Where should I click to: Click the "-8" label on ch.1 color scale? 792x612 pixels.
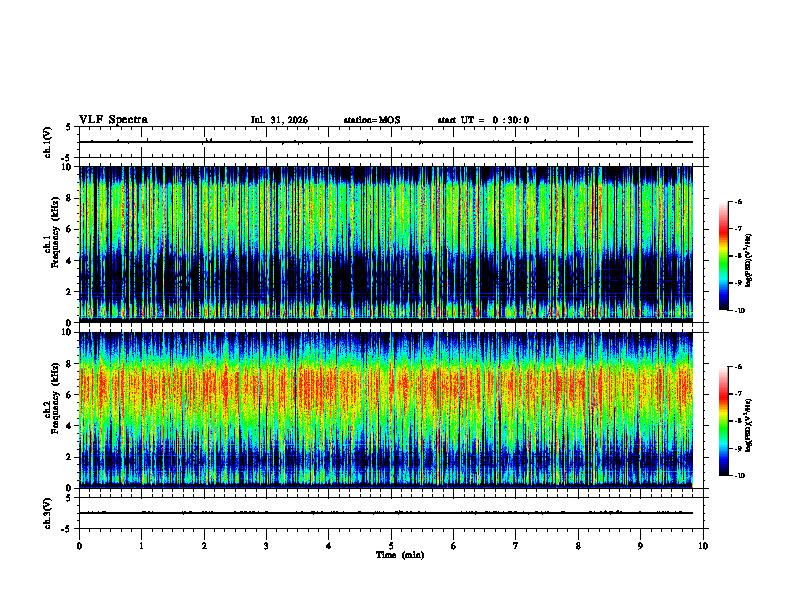tap(738, 256)
